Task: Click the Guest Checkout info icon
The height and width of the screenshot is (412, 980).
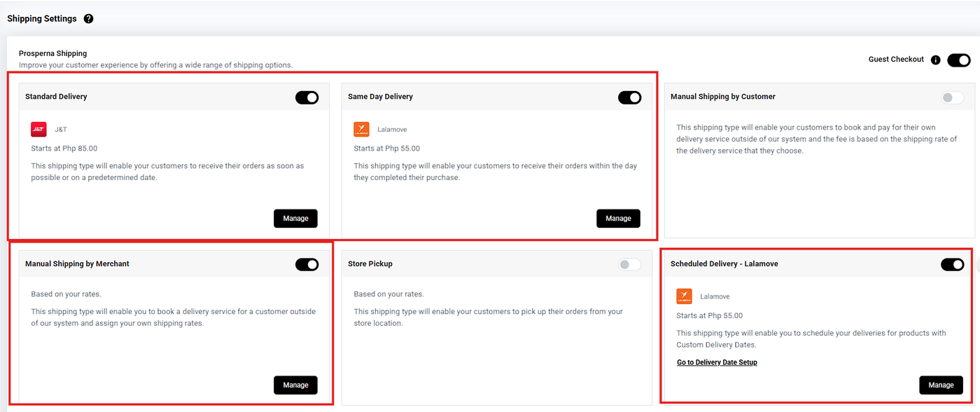Action: pyautogui.click(x=935, y=60)
